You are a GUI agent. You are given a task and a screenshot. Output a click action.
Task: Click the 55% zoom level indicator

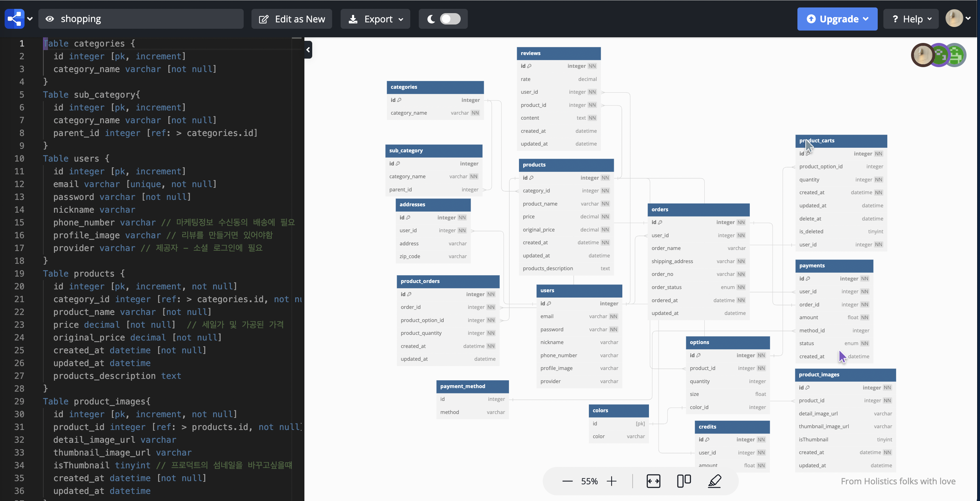(x=589, y=481)
